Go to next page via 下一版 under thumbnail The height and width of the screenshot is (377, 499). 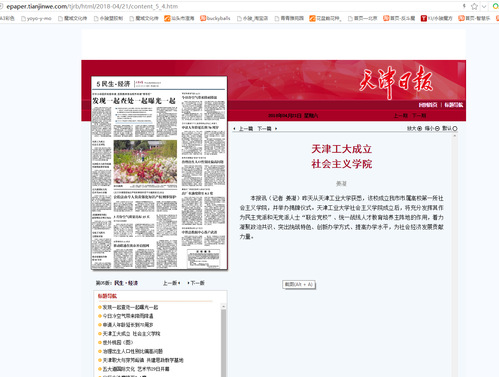[196, 283]
